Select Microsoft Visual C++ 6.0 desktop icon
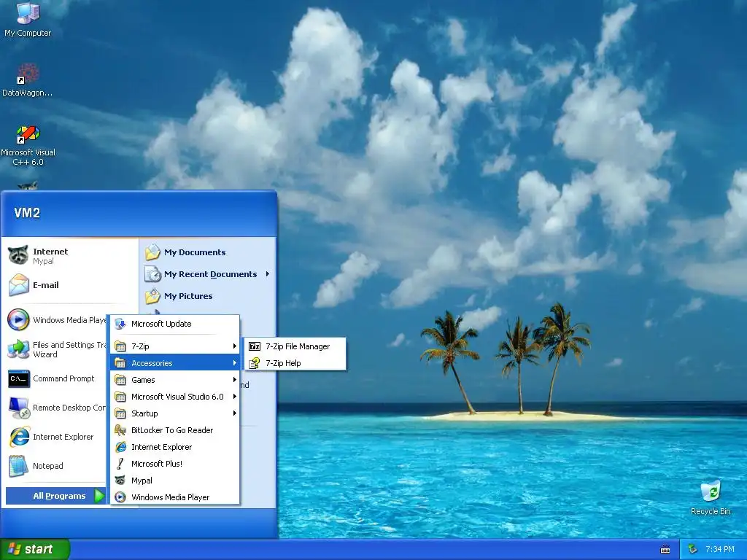 28,135
